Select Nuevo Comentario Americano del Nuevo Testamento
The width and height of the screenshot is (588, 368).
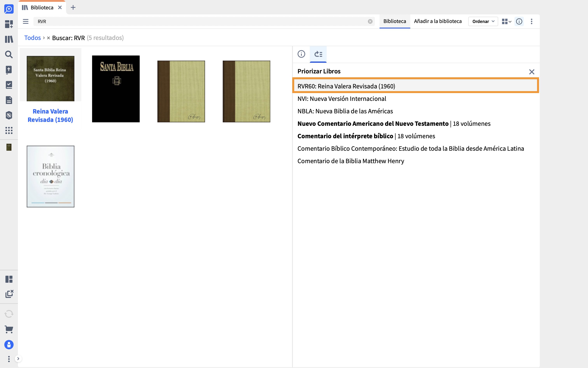point(416,124)
